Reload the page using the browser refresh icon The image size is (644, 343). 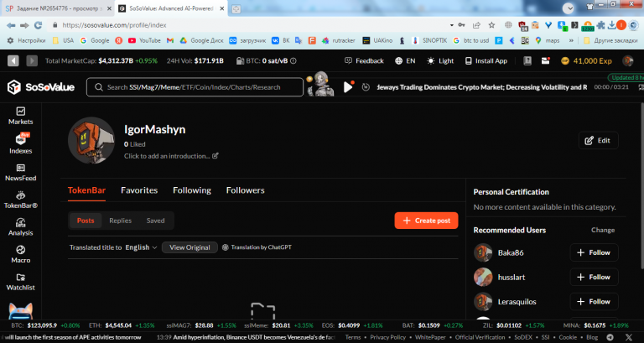click(x=38, y=25)
